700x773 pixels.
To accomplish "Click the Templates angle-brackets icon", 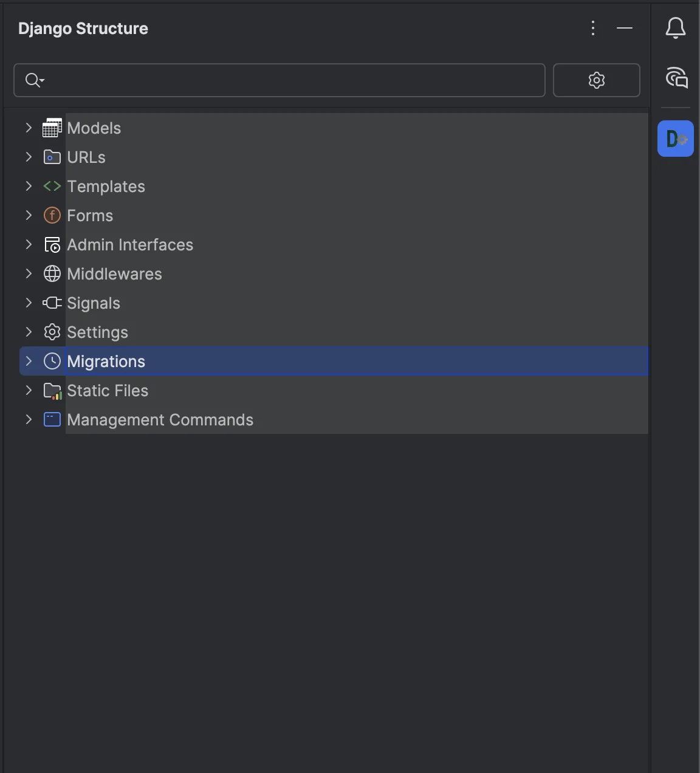I will [52, 187].
